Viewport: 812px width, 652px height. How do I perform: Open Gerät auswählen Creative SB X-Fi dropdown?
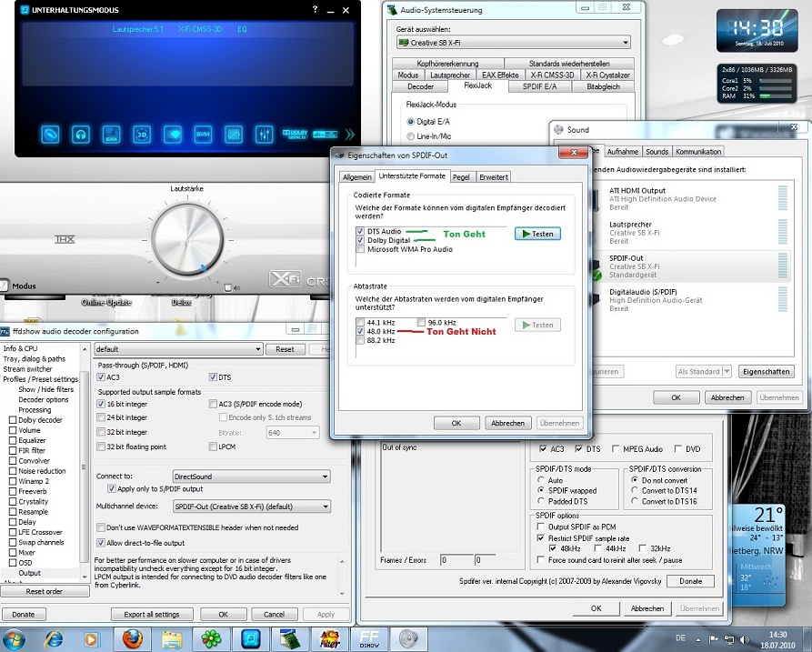[513, 43]
